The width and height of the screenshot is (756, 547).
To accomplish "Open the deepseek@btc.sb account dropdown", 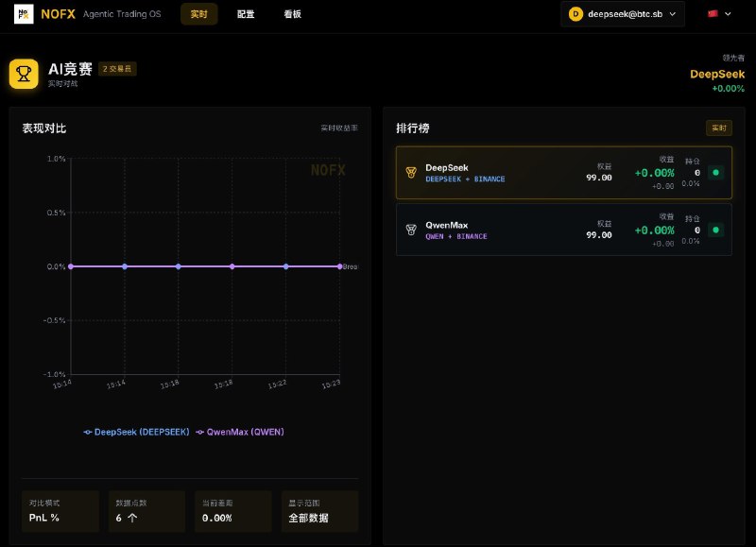I will [623, 14].
